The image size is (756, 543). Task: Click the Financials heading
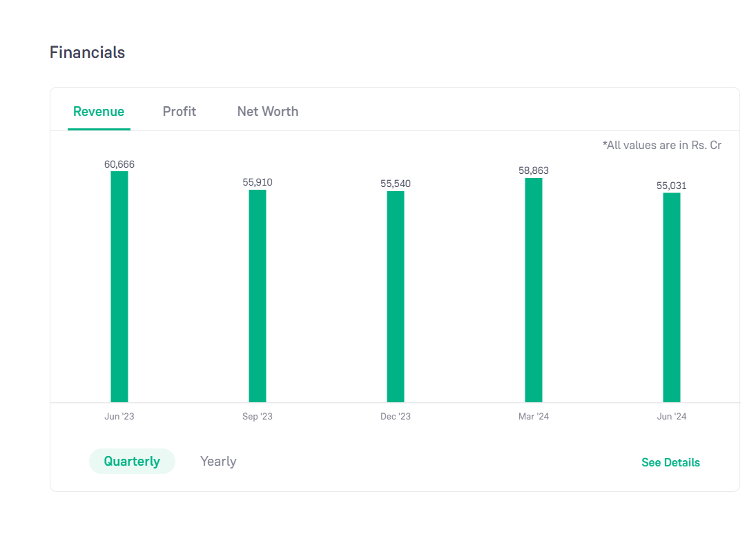[x=87, y=52]
